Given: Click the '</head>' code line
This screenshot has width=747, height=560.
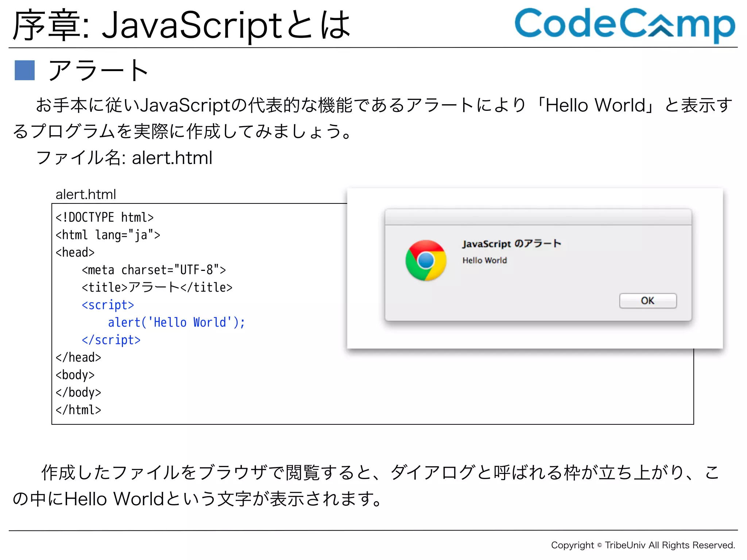Looking at the screenshot, I should [78, 358].
